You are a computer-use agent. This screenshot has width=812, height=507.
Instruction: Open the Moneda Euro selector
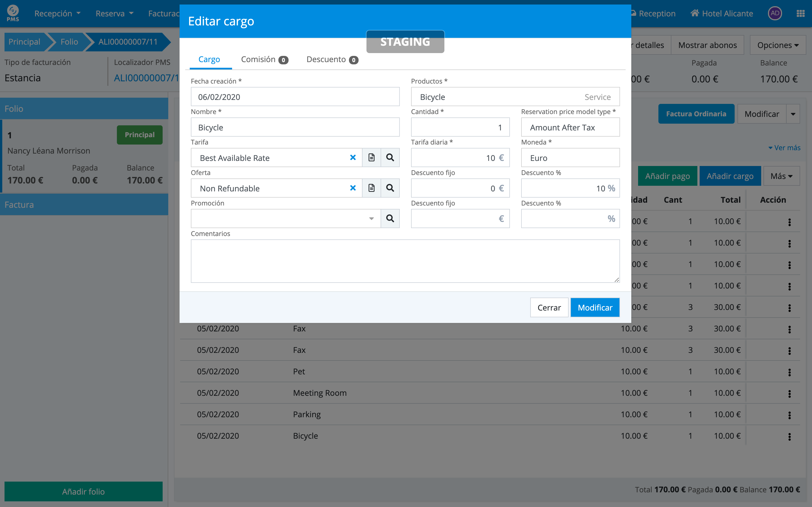570,158
